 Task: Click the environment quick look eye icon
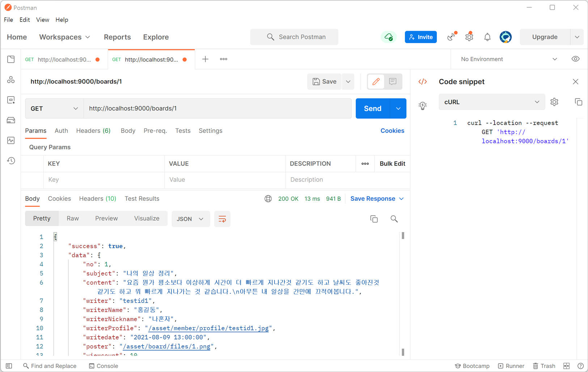575,59
